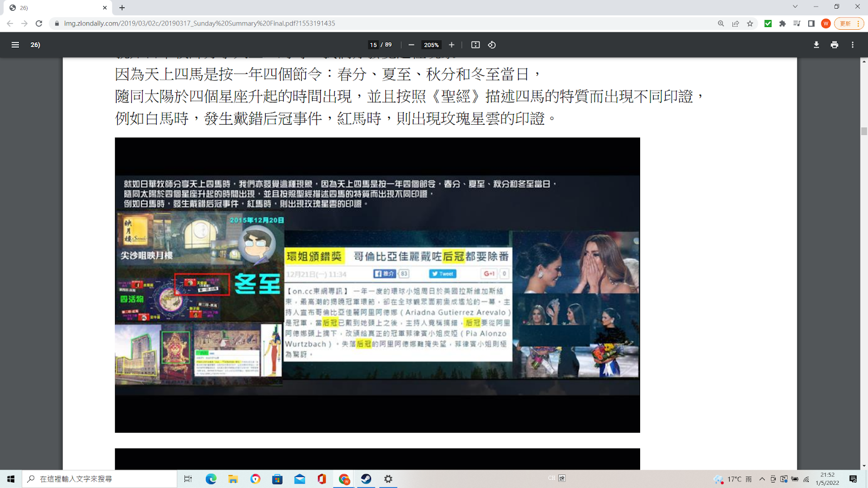Click the taskbar search box

100,479
